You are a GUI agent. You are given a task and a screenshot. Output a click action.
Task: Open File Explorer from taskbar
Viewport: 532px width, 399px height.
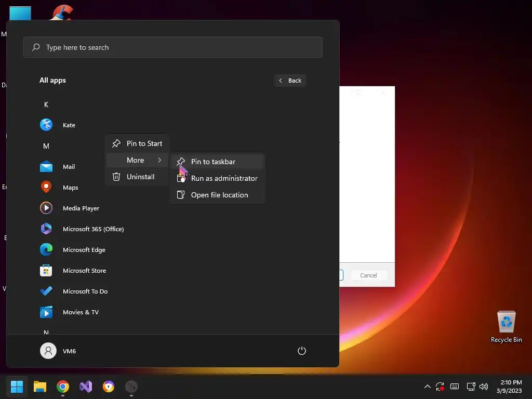[39, 387]
